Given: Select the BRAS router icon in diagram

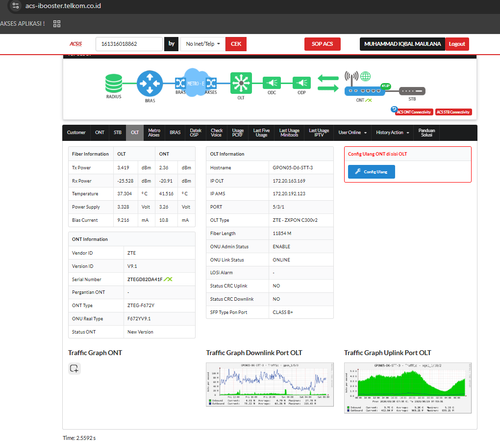Looking at the screenshot, I should 150,83.
